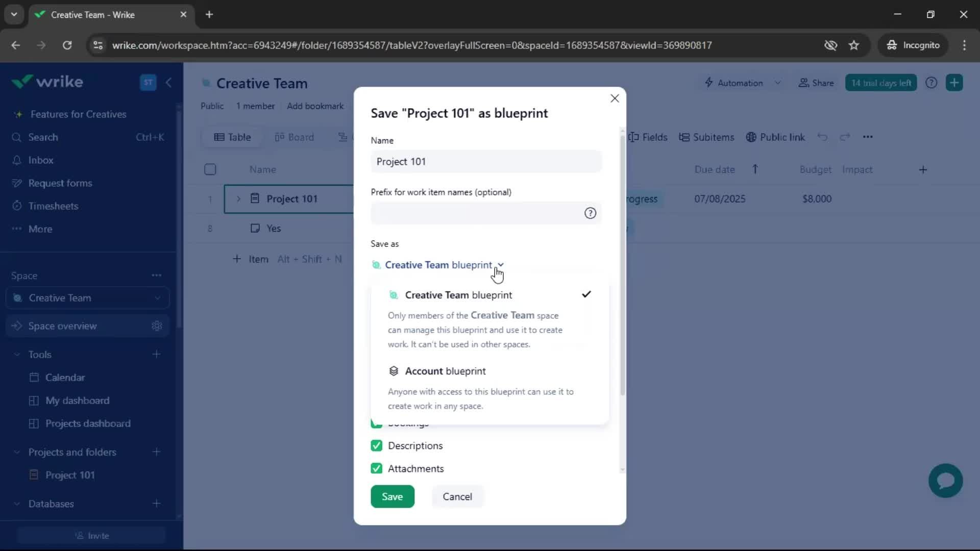Close the Save as blueprint dialog
The height and width of the screenshot is (551, 980).
615,98
